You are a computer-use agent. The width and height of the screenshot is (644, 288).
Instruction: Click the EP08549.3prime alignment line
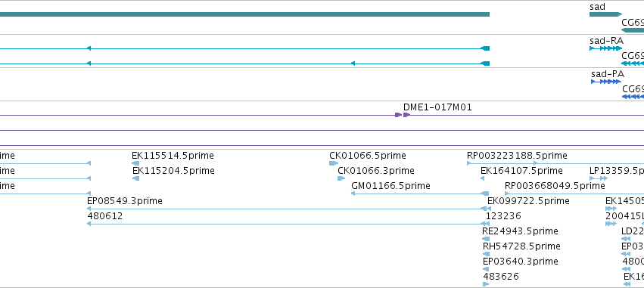288,209
